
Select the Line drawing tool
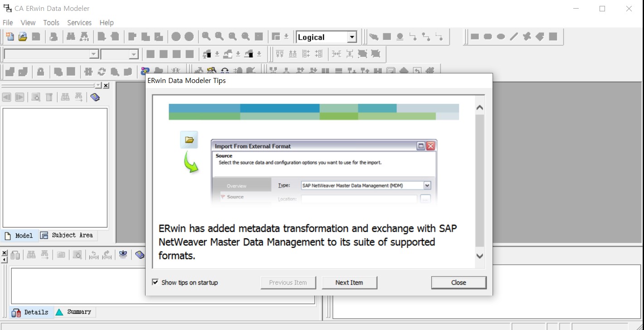click(514, 37)
